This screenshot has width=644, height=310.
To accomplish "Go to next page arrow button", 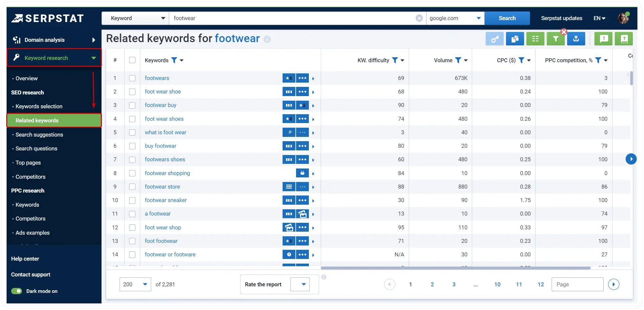I will (x=613, y=284).
